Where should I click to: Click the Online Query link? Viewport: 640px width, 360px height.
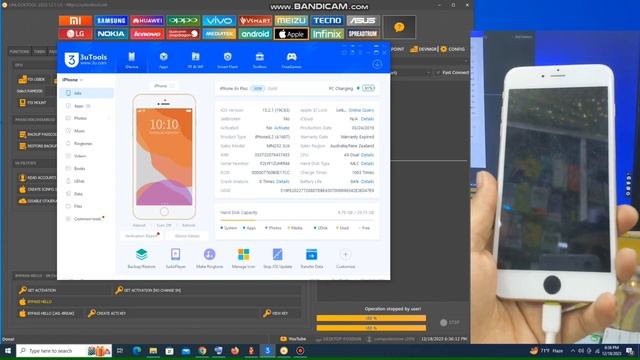(361, 110)
